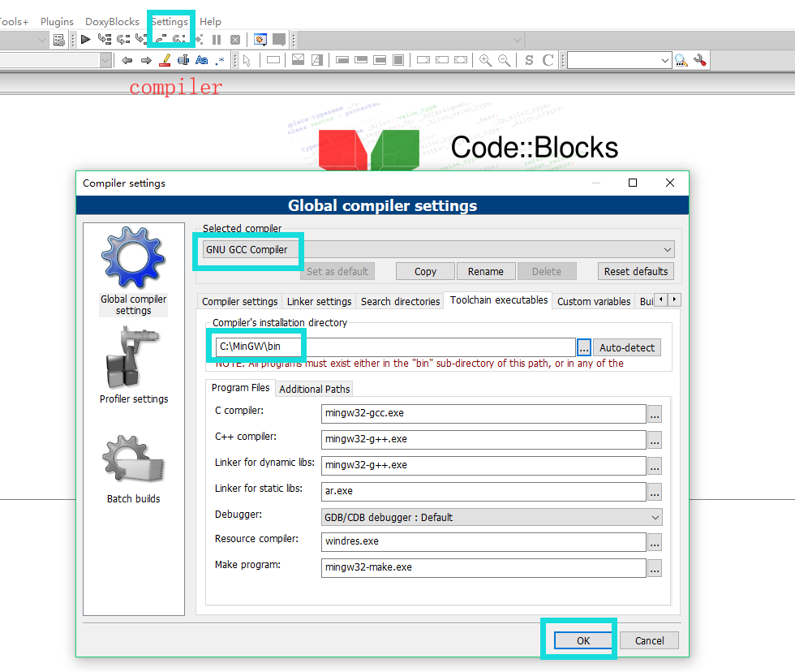Viewport: 795px width, 672px height.
Task: Click the Step into debugger icon
Action: (141, 39)
